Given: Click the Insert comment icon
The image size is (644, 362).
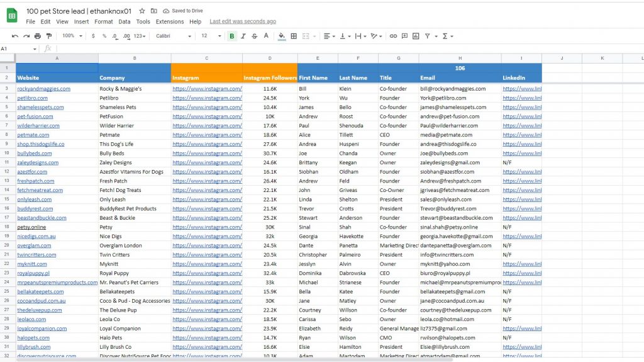Looking at the screenshot, I should click(x=404, y=37).
